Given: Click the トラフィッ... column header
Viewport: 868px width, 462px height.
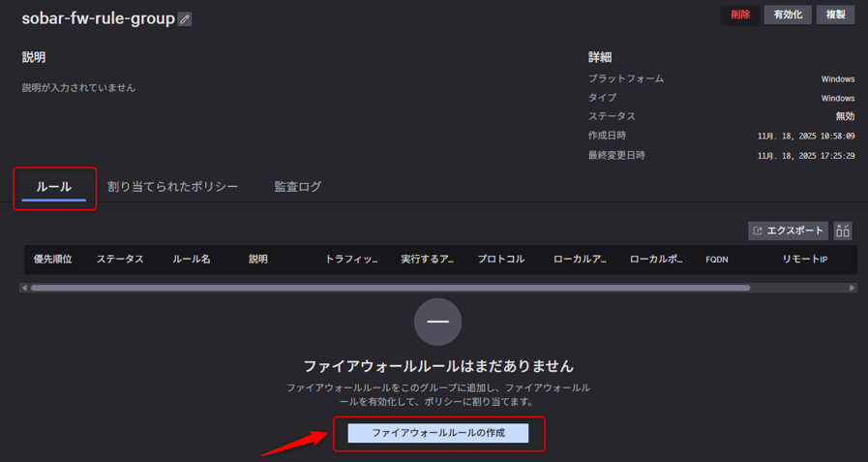Looking at the screenshot, I should click(351, 260).
